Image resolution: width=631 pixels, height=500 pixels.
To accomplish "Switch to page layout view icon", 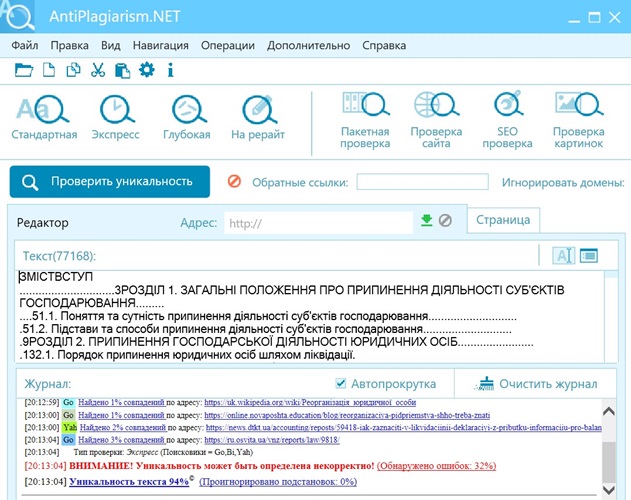I will coord(589,255).
